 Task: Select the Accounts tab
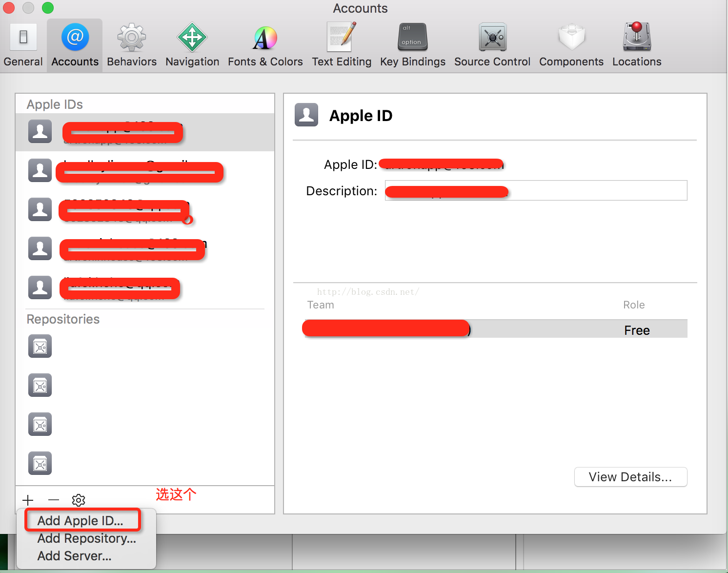[x=75, y=45]
